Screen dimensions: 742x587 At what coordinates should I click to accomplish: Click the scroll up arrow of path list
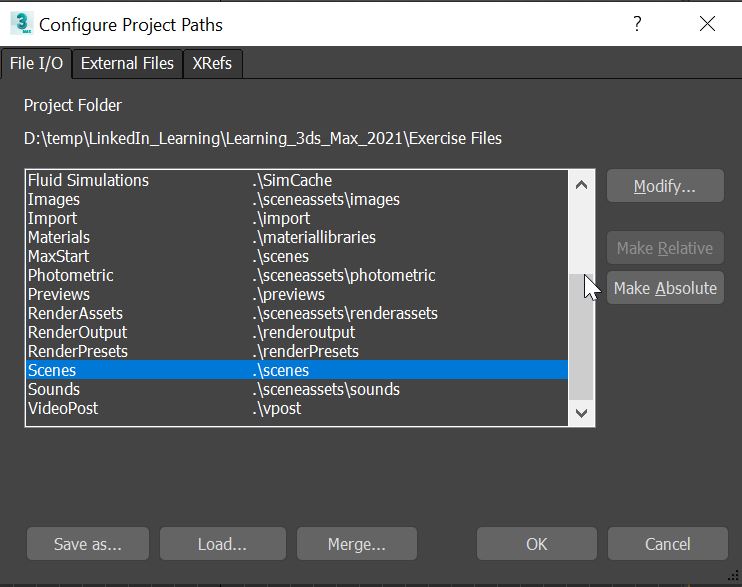[581, 185]
